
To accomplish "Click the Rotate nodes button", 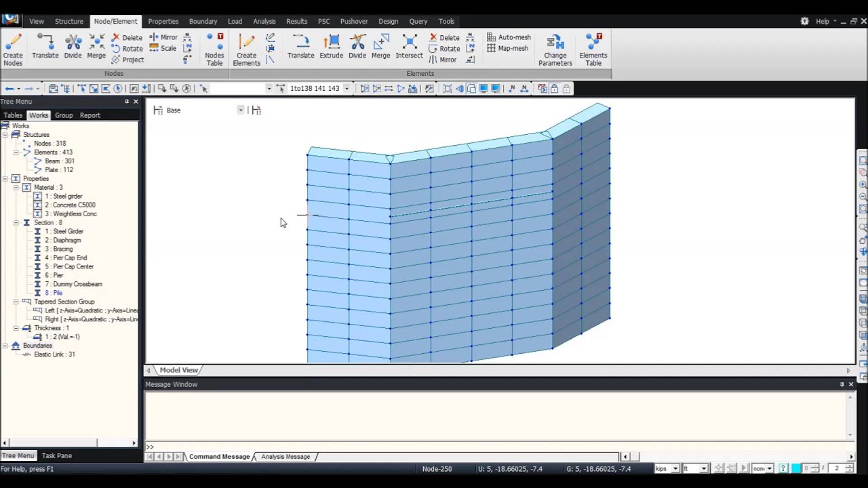I will point(127,49).
